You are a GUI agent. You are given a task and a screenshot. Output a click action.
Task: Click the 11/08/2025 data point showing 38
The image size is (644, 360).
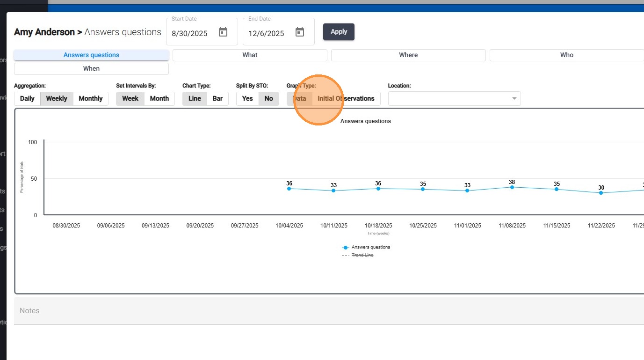tap(512, 187)
